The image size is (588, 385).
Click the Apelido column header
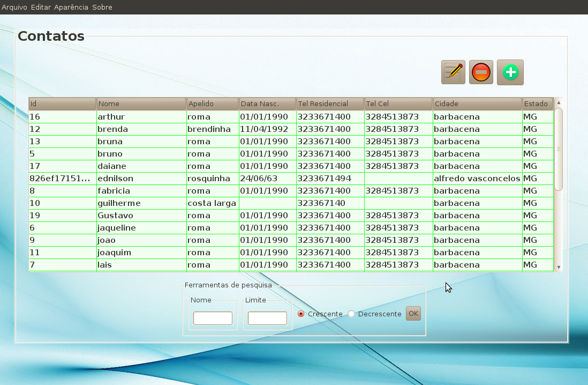[213, 103]
